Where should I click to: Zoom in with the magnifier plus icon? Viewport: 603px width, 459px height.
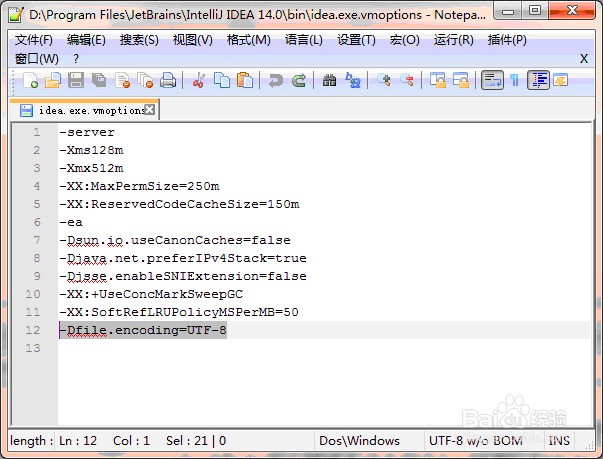[x=383, y=81]
